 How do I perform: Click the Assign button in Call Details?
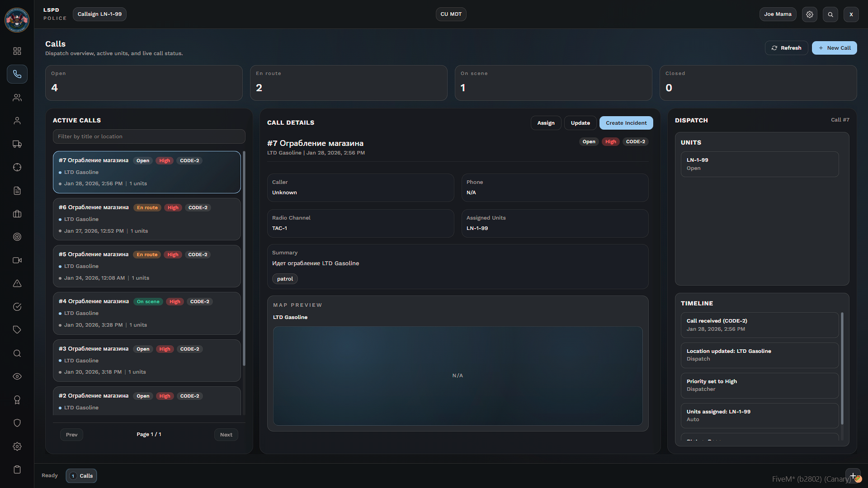pos(546,123)
